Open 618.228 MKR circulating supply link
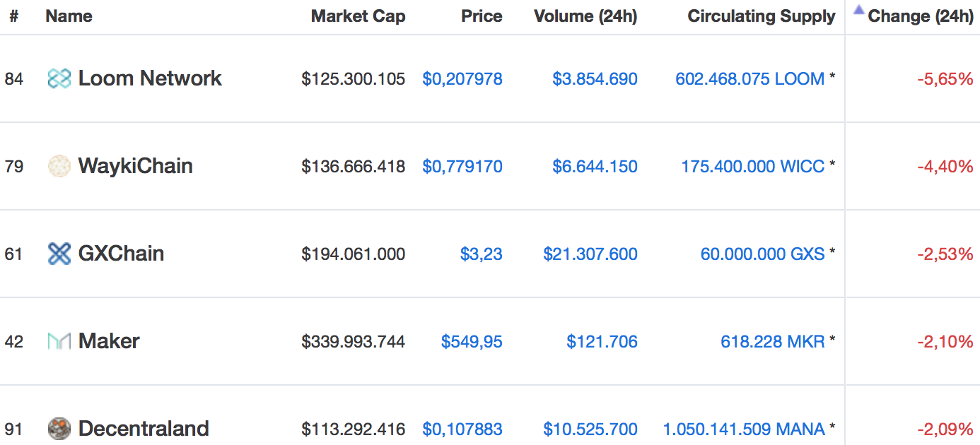 pyautogui.click(x=773, y=341)
